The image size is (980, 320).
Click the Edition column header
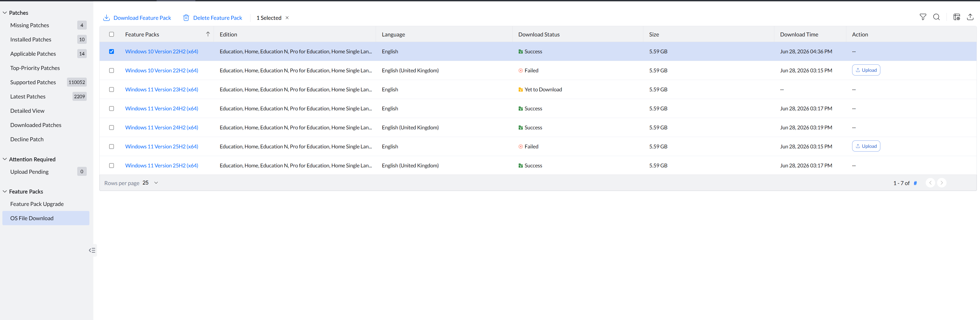[228, 34]
